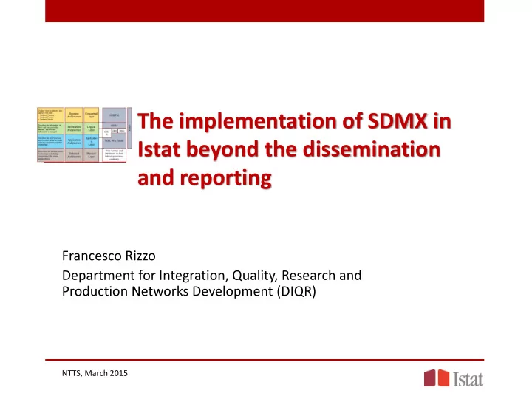Click the slide title about SDMX implementation
This screenshot has width=532, height=399.
(294, 149)
